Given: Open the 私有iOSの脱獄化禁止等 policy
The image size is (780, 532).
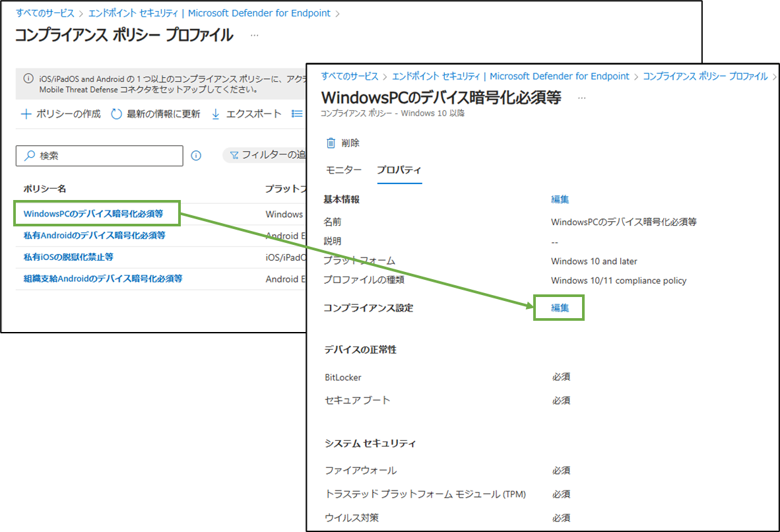Looking at the screenshot, I should [69, 257].
